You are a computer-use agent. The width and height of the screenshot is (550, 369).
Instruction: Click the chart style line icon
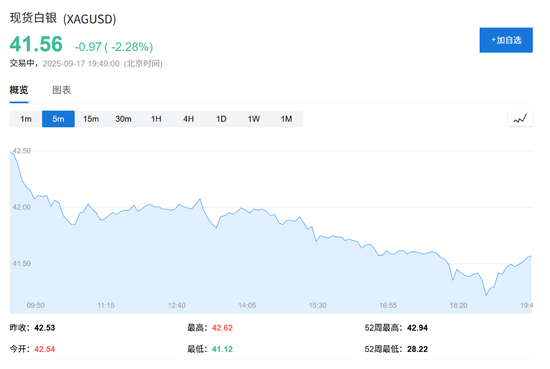point(520,119)
